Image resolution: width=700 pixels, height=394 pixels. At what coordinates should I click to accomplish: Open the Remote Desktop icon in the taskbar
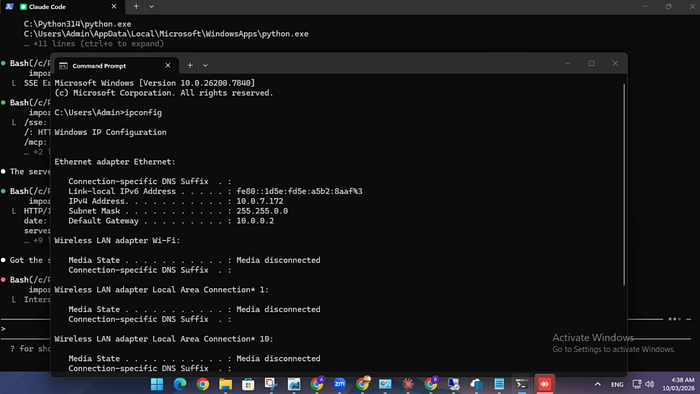click(x=454, y=384)
